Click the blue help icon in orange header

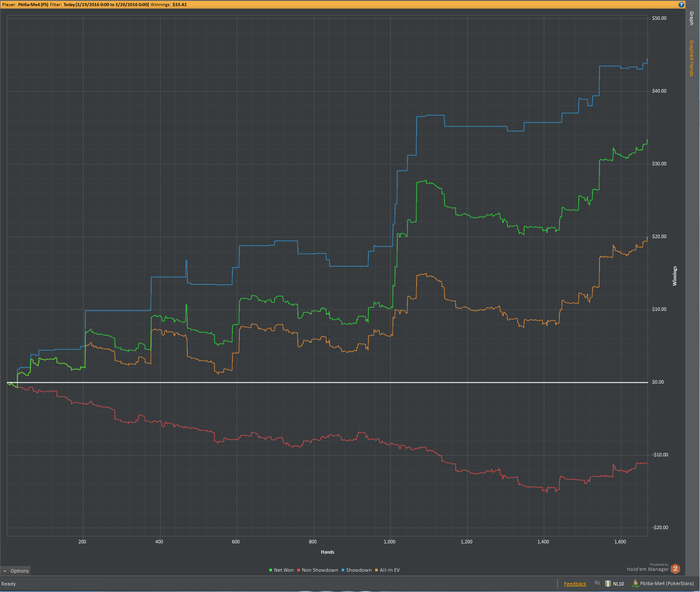[681, 4]
